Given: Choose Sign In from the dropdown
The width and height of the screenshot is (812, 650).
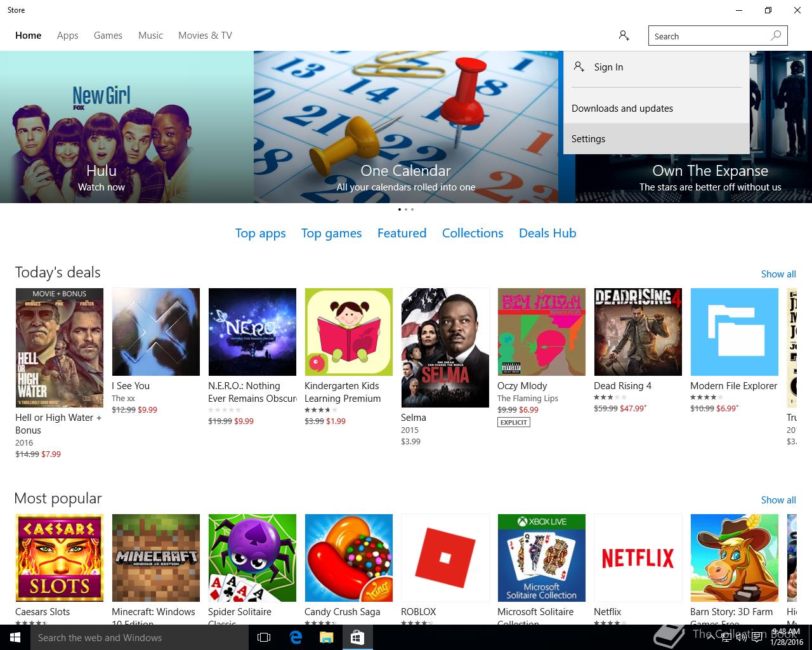Looking at the screenshot, I should click(x=656, y=67).
